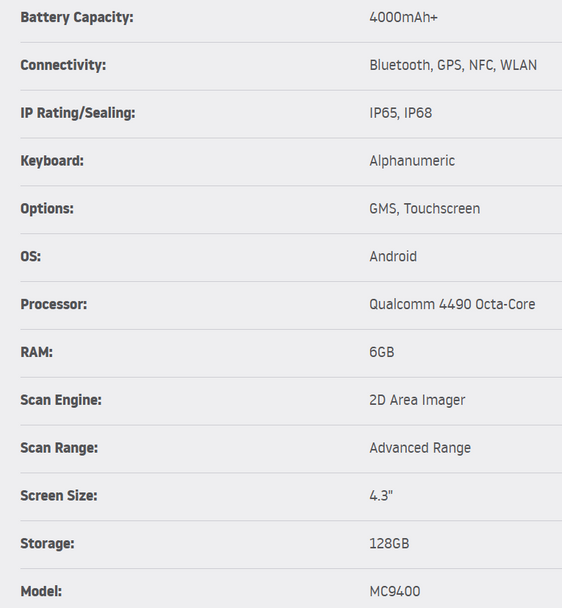Image resolution: width=562 pixels, height=608 pixels.
Task: Click the Keyboard label
Action: (52, 161)
